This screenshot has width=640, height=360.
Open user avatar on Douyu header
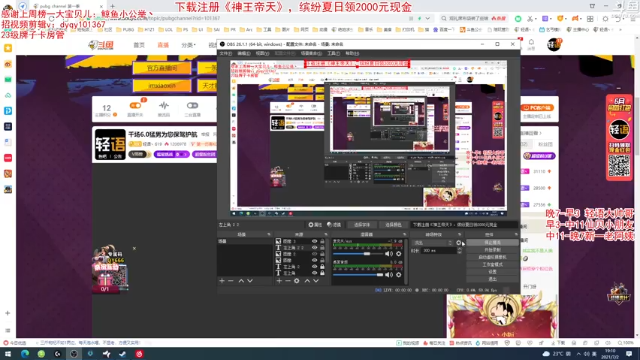tap(554, 44)
